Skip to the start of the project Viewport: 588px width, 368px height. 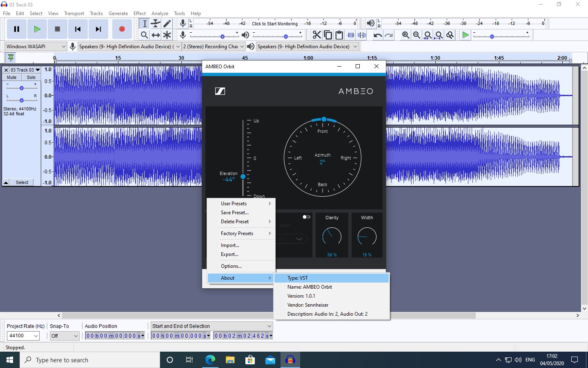(x=78, y=29)
